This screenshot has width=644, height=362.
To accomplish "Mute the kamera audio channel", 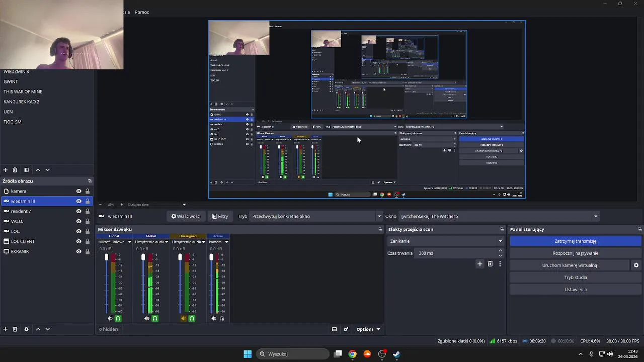I will coord(214,318).
